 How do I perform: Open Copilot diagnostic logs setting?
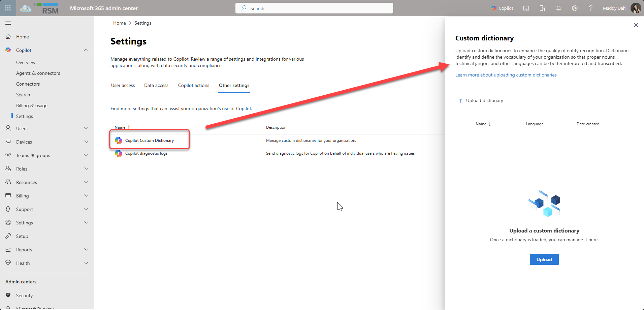[146, 153]
